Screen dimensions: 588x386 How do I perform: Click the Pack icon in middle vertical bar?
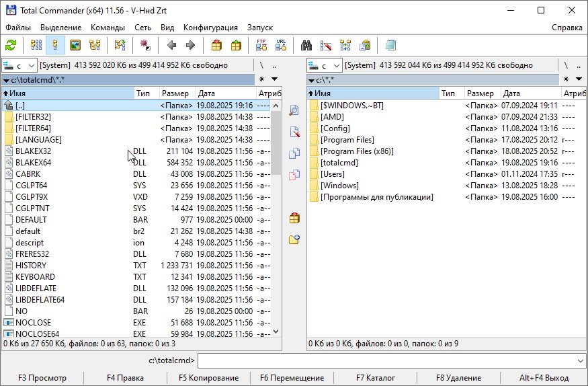(x=294, y=219)
